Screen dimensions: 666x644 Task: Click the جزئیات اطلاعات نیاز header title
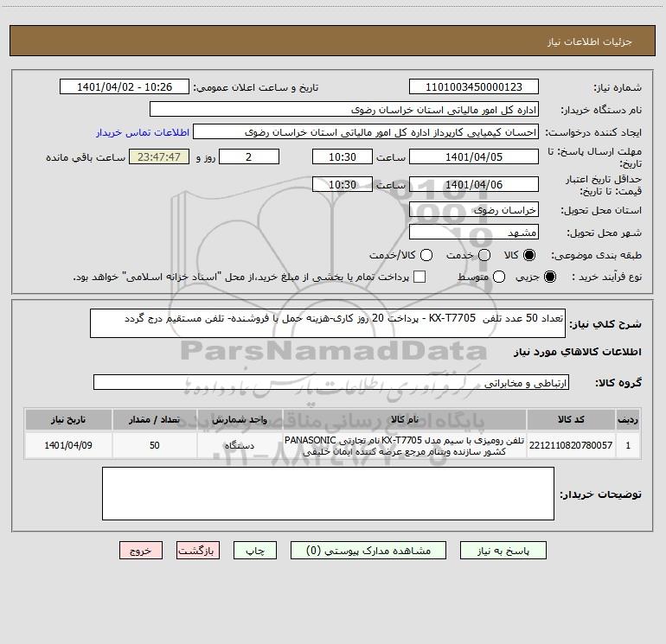tap(589, 41)
